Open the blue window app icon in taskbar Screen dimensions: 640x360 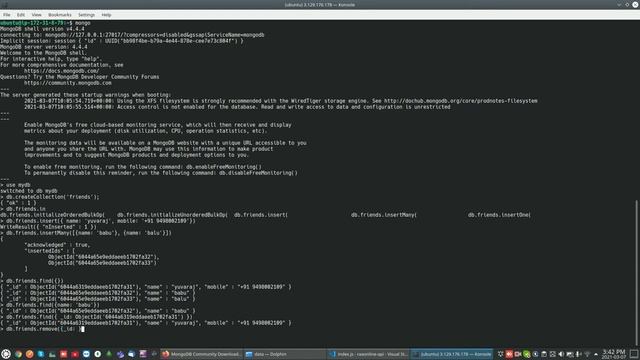[131, 354]
